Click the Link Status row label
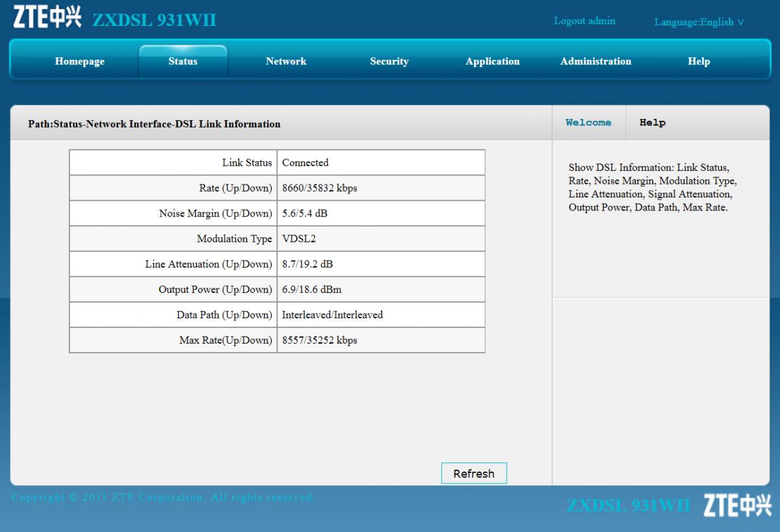 tap(247, 162)
